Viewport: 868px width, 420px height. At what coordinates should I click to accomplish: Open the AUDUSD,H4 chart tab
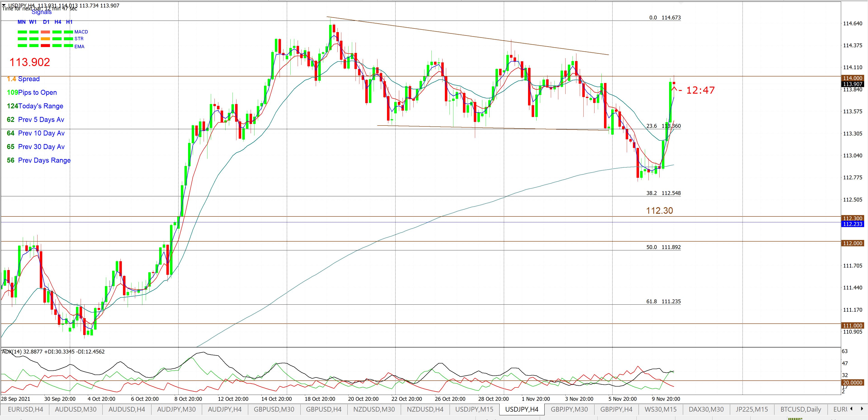127,409
